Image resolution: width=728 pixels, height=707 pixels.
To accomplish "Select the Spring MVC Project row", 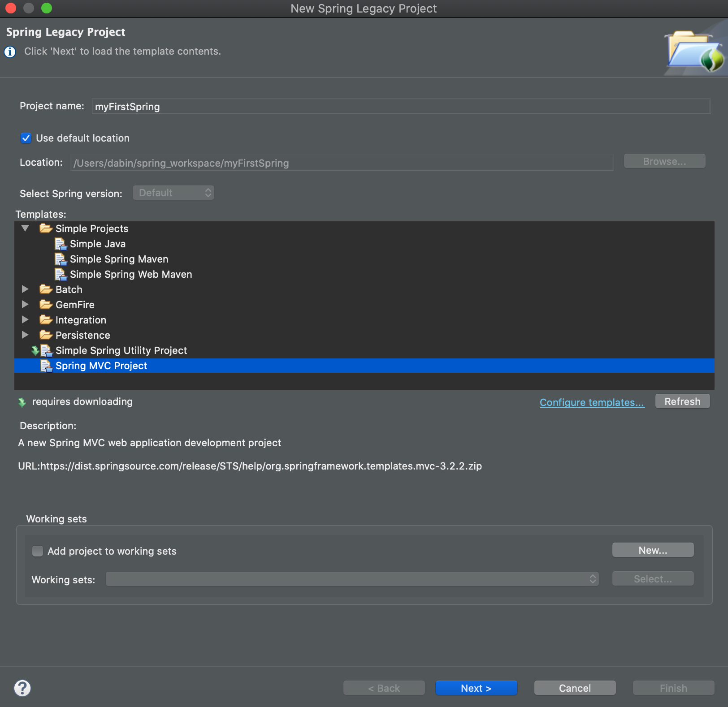I will (x=364, y=366).
